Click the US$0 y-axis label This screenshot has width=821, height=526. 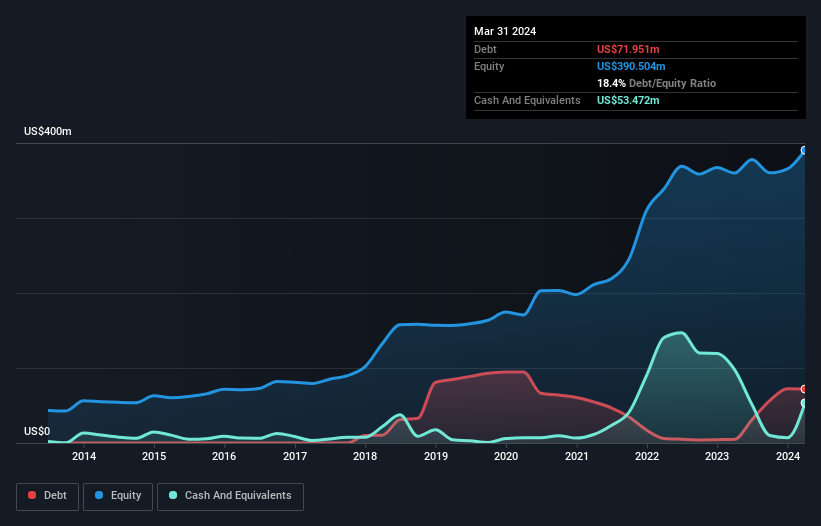click(x=37, y=431)
